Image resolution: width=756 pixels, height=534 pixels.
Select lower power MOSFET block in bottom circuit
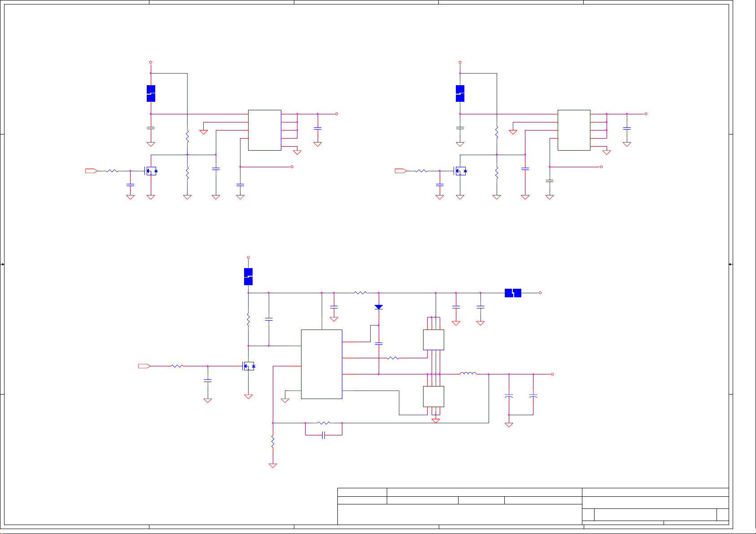coord(434,396)
